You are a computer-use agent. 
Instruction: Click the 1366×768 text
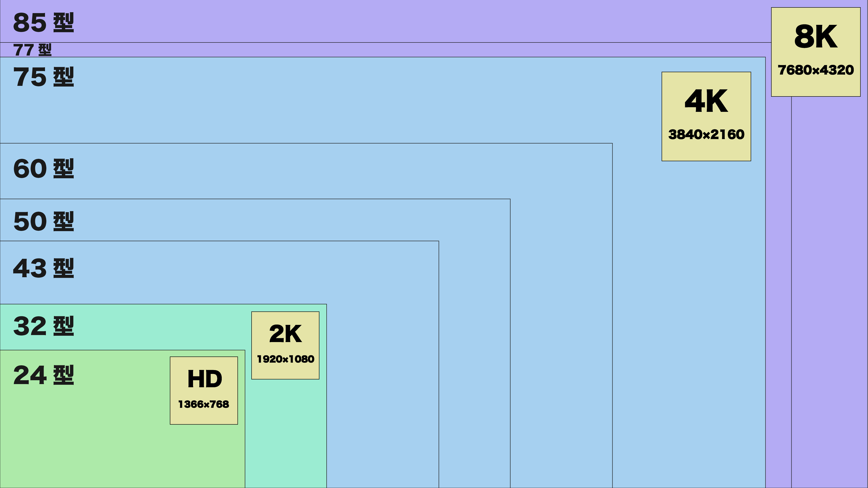point(203,404)
